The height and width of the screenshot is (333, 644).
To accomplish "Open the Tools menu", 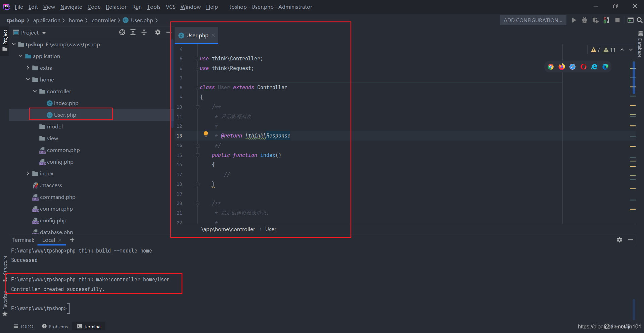I will pos(153,7).
